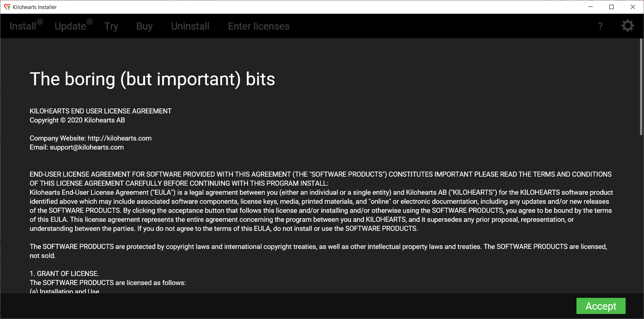Minimize the Kilohearts Installer window
The height and width of the screenshot is (319, 644).
(591, 7)
